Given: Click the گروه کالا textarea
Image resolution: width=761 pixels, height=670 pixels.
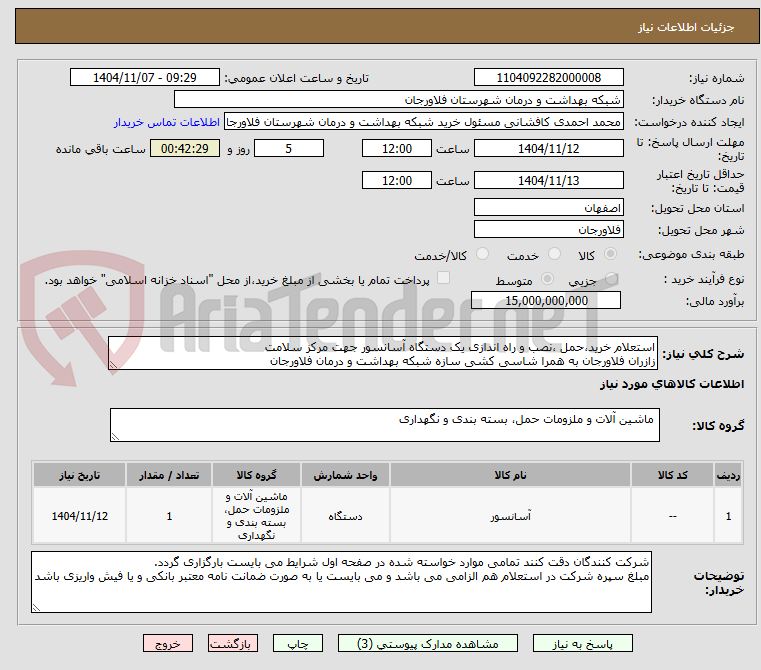Looking at the screenshot, I should tap(384, 425).
